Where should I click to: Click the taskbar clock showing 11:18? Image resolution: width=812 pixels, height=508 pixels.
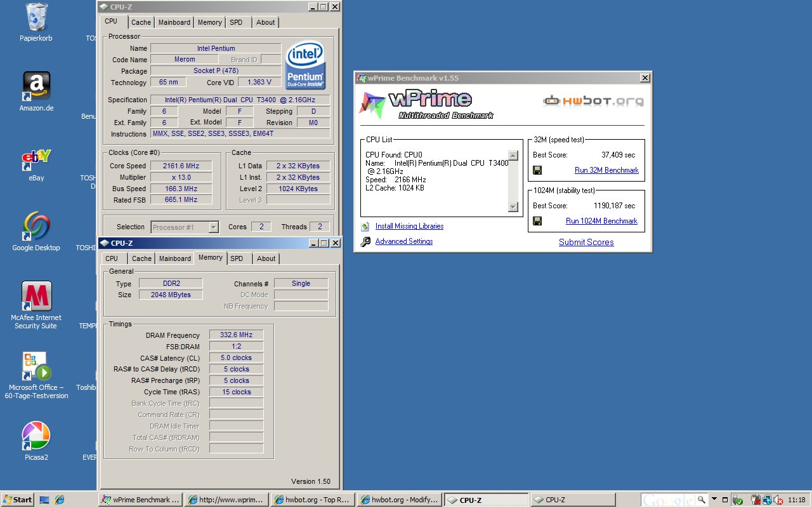coord(796,500)
